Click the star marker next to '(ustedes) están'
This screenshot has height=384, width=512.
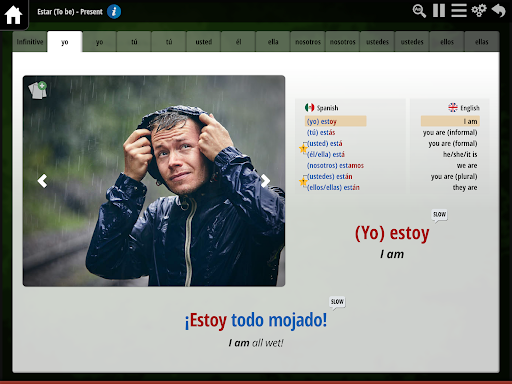(303, 181)
